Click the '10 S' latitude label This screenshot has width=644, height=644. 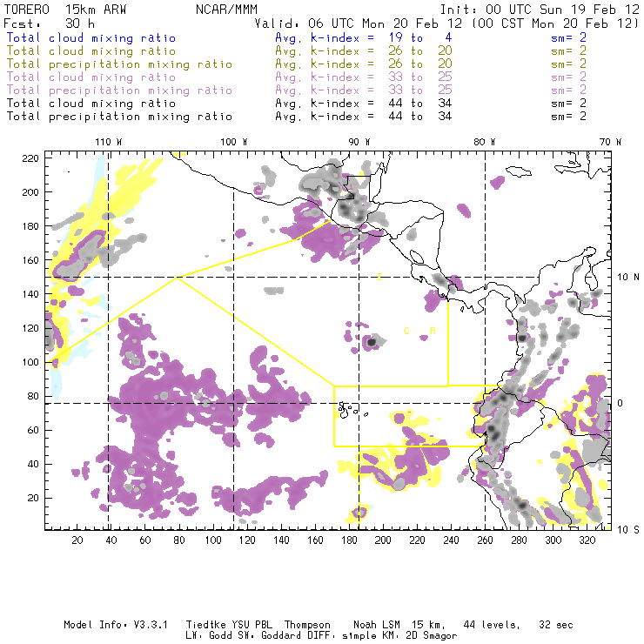pos(628,530)
